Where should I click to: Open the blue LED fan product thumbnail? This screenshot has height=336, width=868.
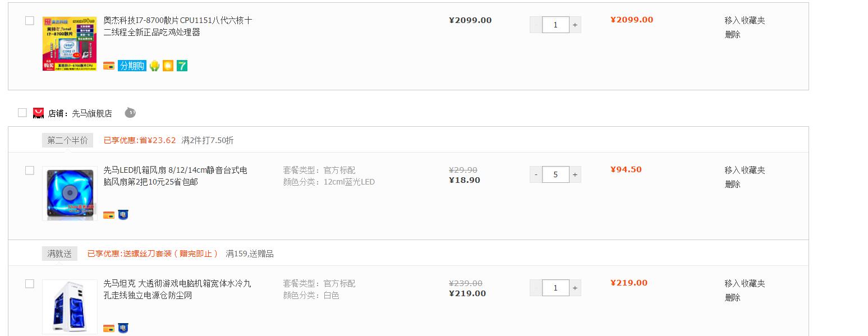pos(70,194)
